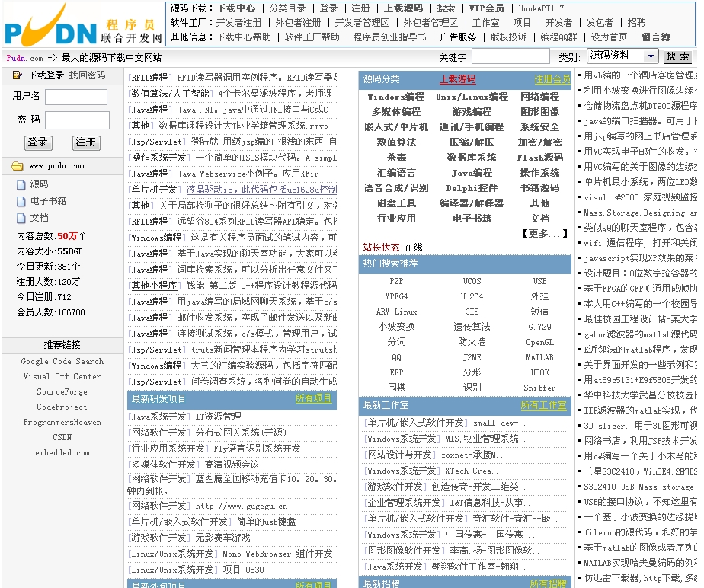Screen dimensions: 704x588
Task: Open the 数据库系统 category
Action: 472,158
